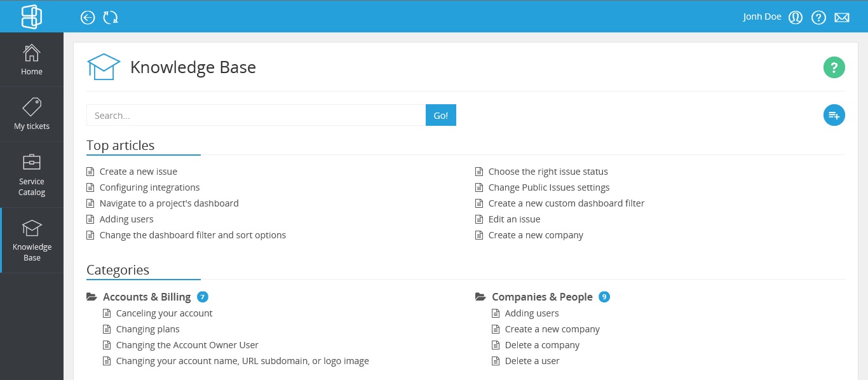This screenshot has height=380, width=868.
Task: Expand the Companies & People category
Action: [x=481, y=297]
